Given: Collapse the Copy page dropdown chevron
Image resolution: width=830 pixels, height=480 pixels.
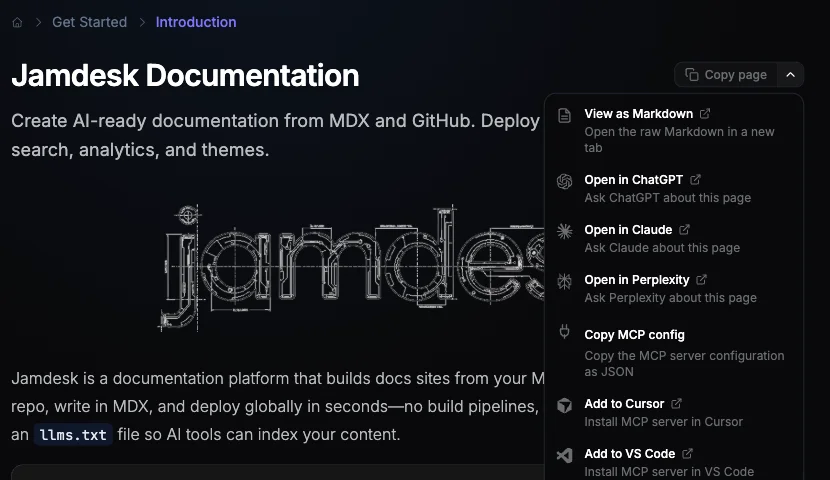Looking at the screenshot, I should point(790,74).
